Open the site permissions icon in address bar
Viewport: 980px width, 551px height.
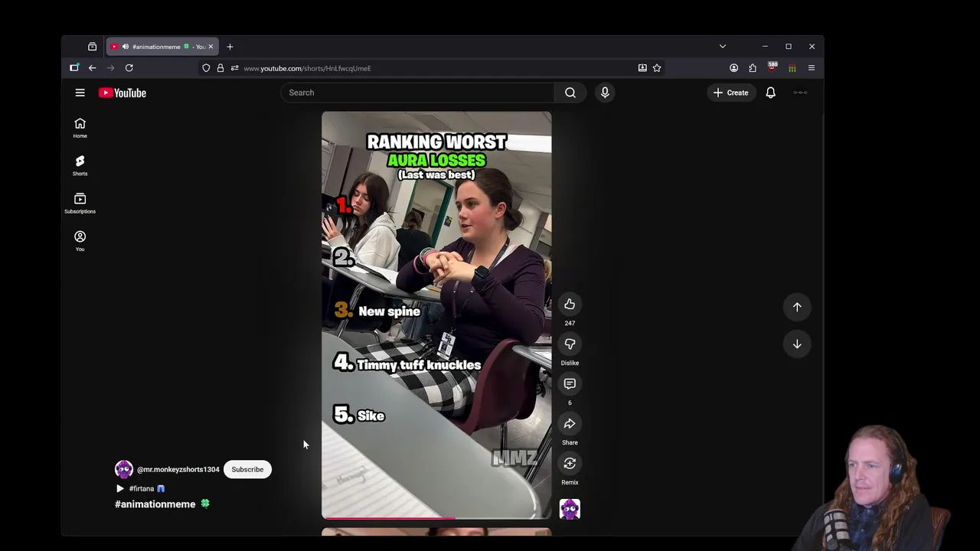click(234, 68)
